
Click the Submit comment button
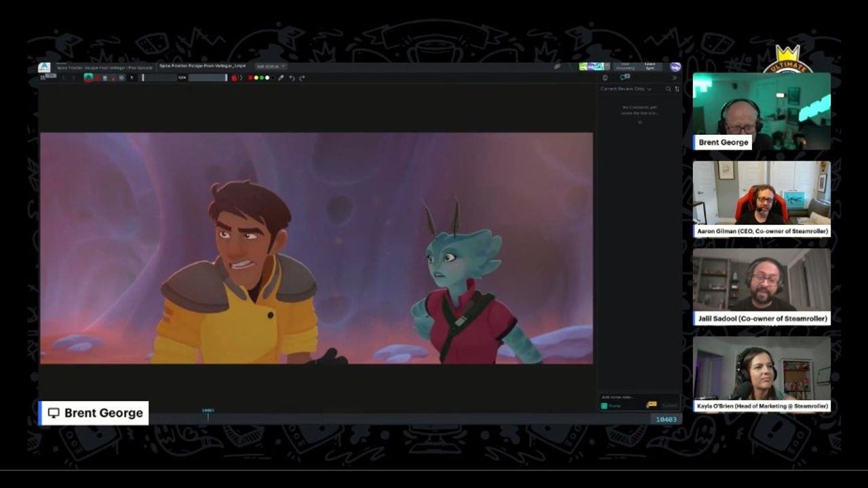(670, 405)
